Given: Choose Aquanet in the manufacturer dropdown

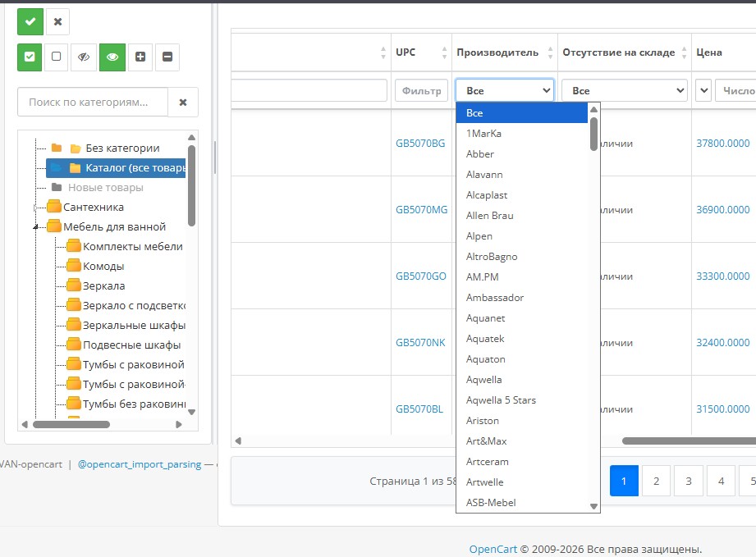Looking at the screenshot, I should 486,318.
